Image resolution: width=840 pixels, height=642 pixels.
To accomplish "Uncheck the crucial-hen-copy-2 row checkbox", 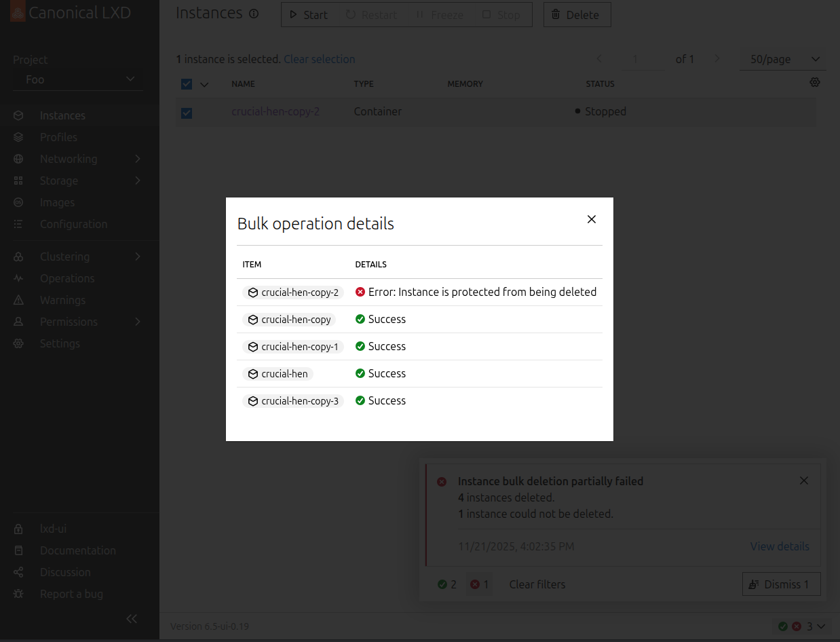I will click(x=187, y=113).
